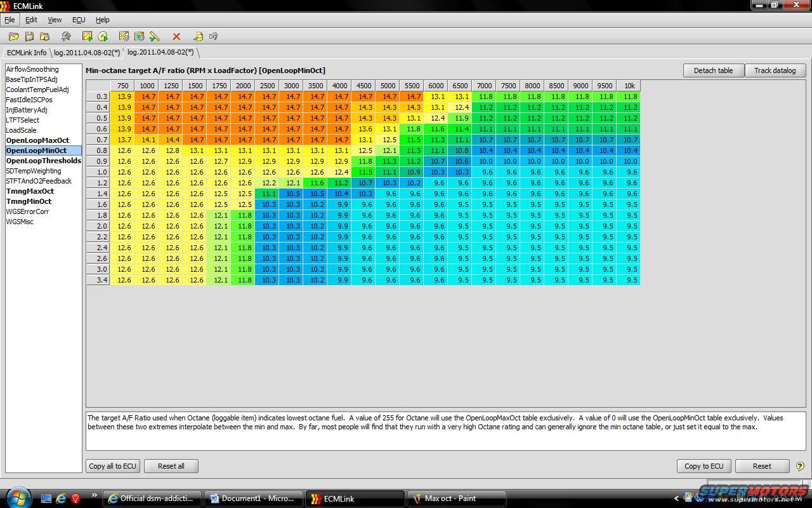The width and height of the screenshot is (812, 508).
Task: Switch to the ECMLink Info tab
Action: [27, 53]
